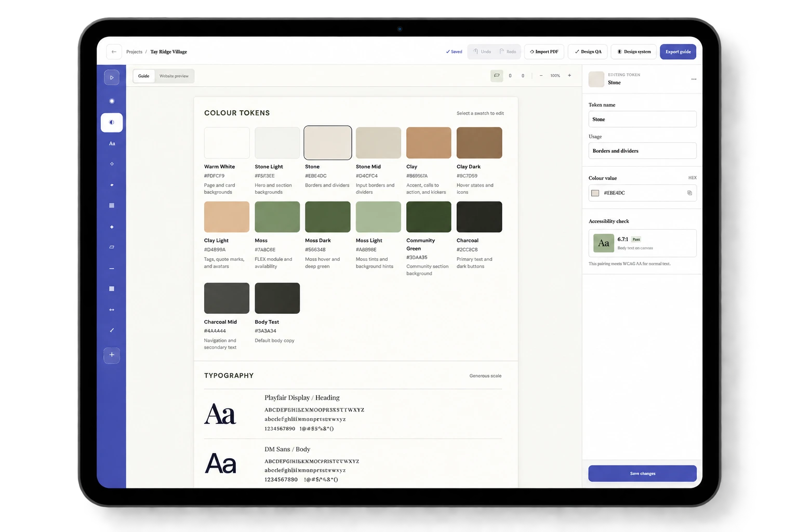
Task: Zoom out with the minus icon
Action: coord(541,76)
